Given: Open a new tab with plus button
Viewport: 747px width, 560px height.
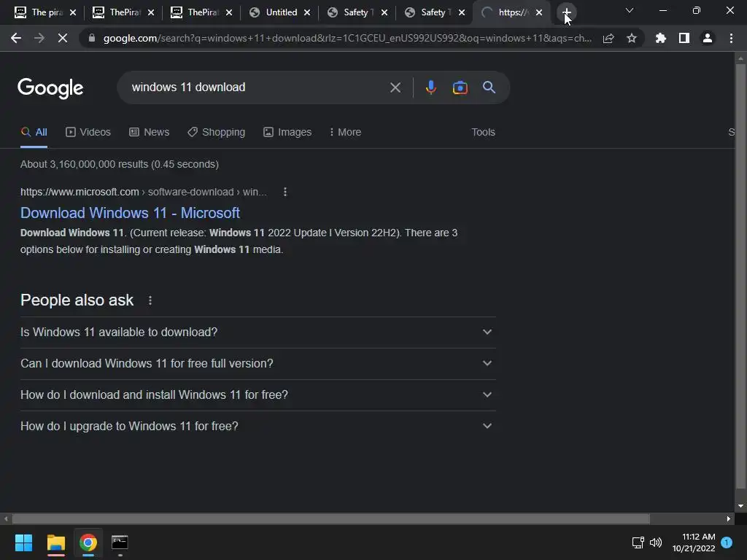Looking at the screenshot, I should (566, 12).
